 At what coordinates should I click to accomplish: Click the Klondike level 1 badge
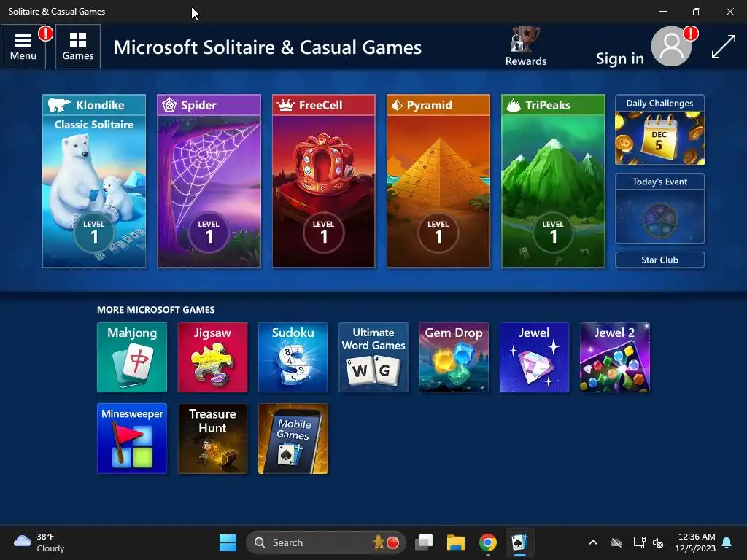pos(94,232)
